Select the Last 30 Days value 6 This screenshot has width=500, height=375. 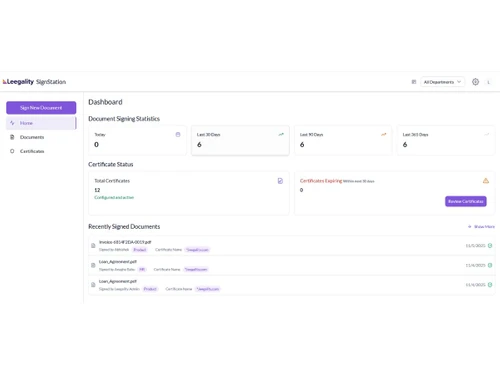point(199,144)
